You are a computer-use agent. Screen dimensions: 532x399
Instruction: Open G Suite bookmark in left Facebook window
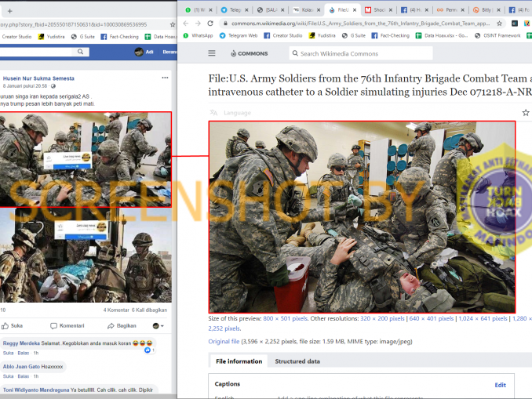pos(83,37)
